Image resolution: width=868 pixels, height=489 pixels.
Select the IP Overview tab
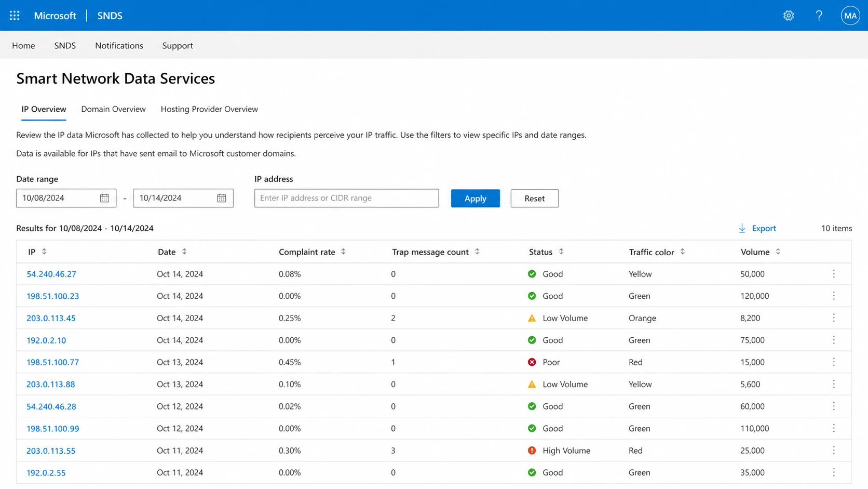coord(44,109)
